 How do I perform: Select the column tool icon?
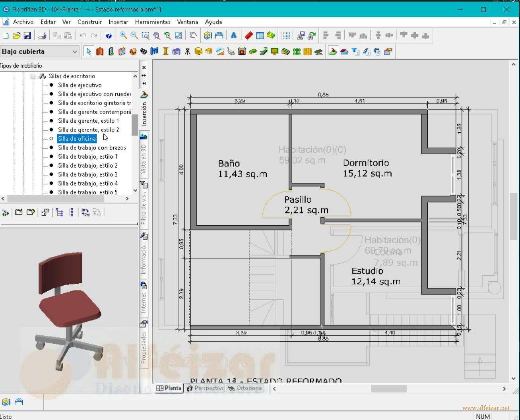(165, 51)
